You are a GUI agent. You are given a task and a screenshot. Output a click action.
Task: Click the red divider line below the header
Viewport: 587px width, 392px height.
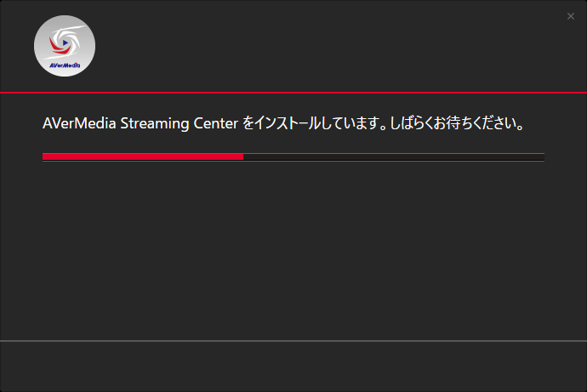293,92
